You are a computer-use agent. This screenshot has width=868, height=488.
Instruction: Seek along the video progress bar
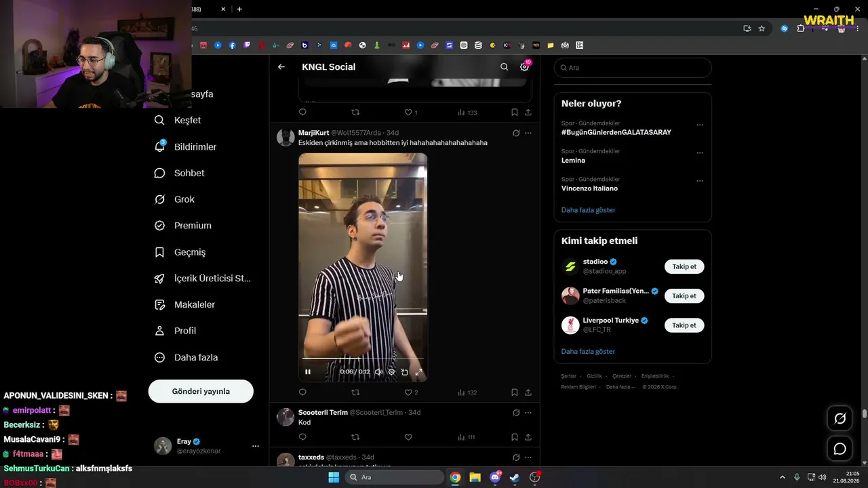[x=363, y=358]
